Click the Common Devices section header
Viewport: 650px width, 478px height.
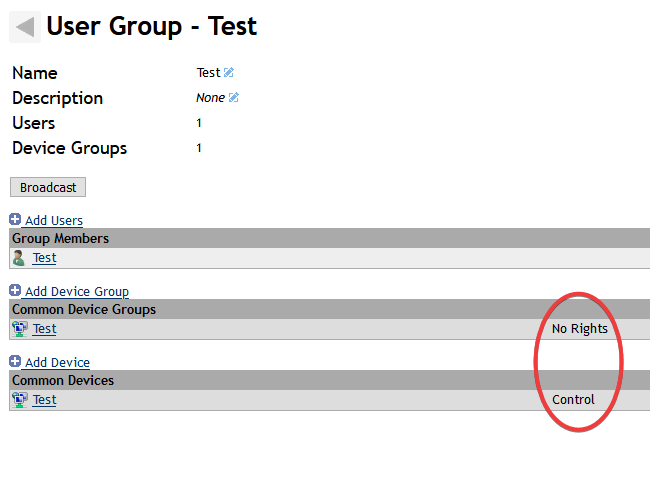tap(329, 380)
